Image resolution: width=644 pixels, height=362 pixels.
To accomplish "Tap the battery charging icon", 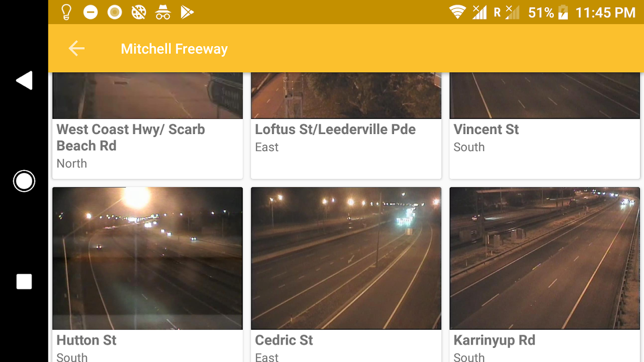I will [563, 12].
